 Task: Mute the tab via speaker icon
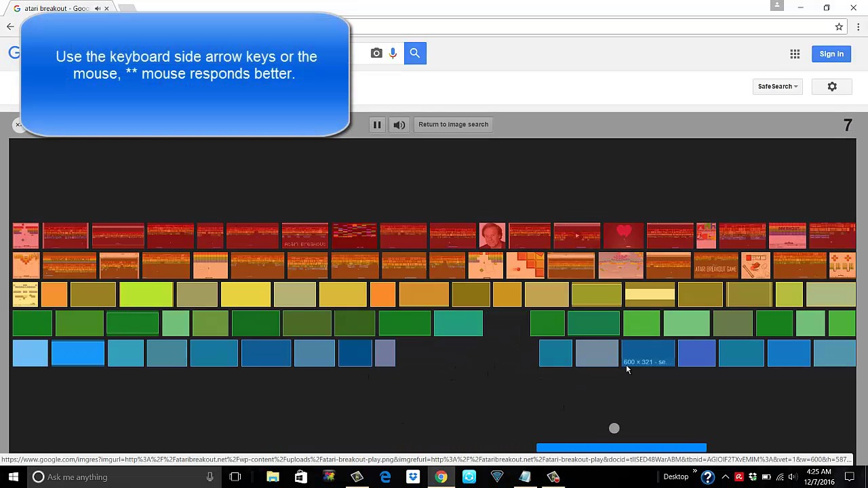(98, 8)
